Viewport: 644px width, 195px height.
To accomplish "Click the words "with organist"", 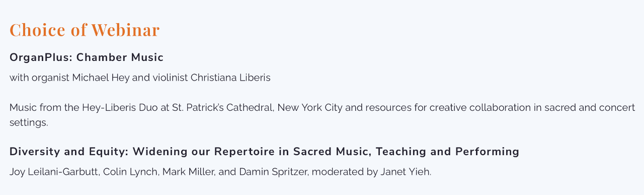I will (39, 78).
